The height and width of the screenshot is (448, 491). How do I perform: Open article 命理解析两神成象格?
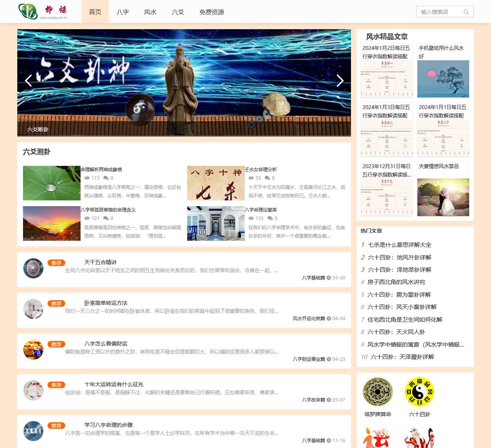(101, 169)
